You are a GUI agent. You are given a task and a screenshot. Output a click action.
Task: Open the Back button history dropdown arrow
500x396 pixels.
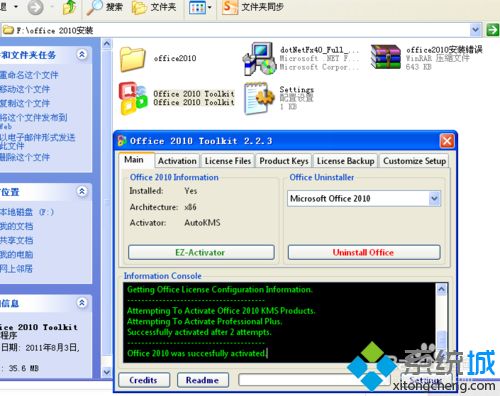pyautogui.click(x=16, y=7)
